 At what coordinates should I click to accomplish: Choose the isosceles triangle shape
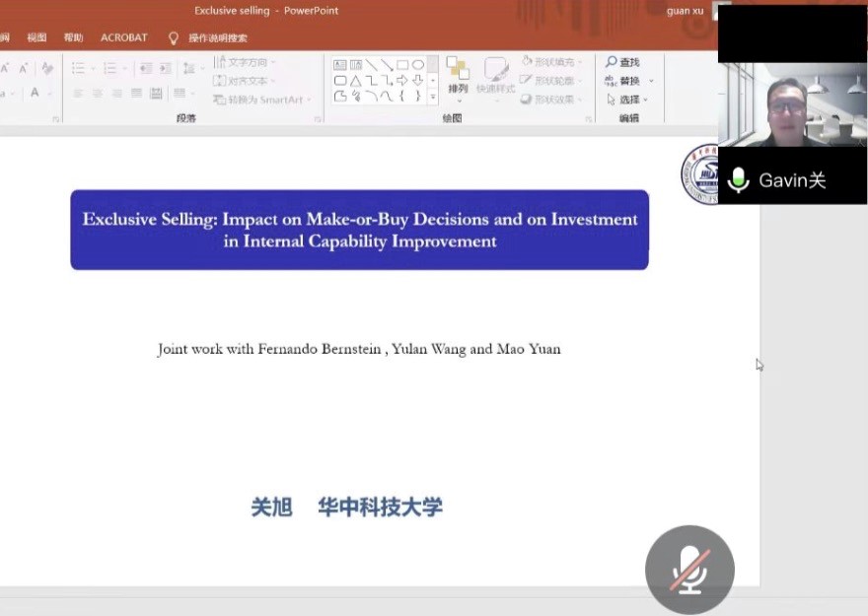click(355, 80)
